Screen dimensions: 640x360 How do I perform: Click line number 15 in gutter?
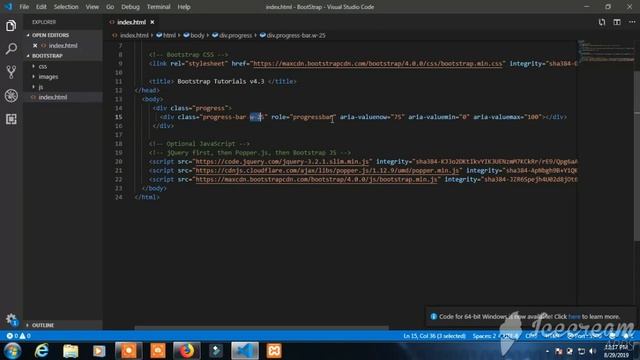[x=118, y=117]
